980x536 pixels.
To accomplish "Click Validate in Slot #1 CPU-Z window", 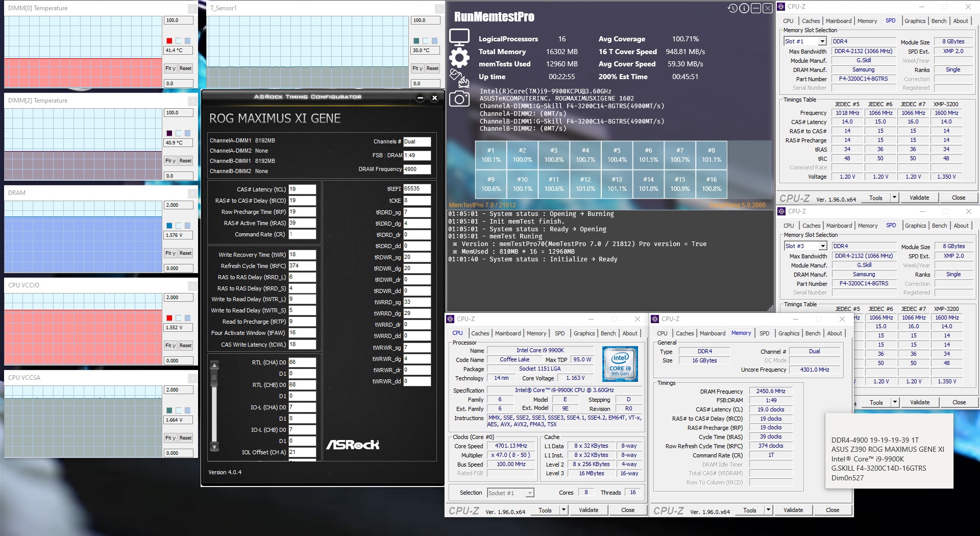I will coord(919,198).
